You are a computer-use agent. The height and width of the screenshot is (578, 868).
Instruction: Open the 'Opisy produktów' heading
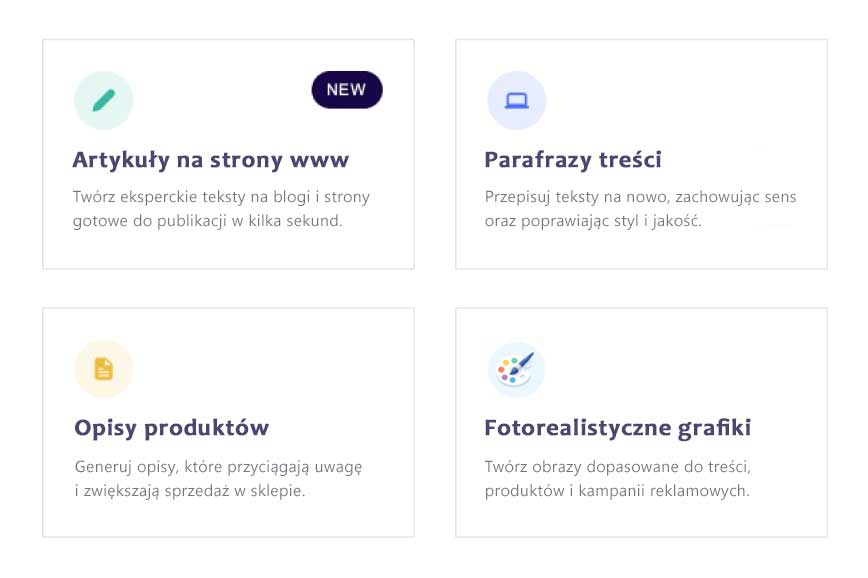click(x=172, y=428)
